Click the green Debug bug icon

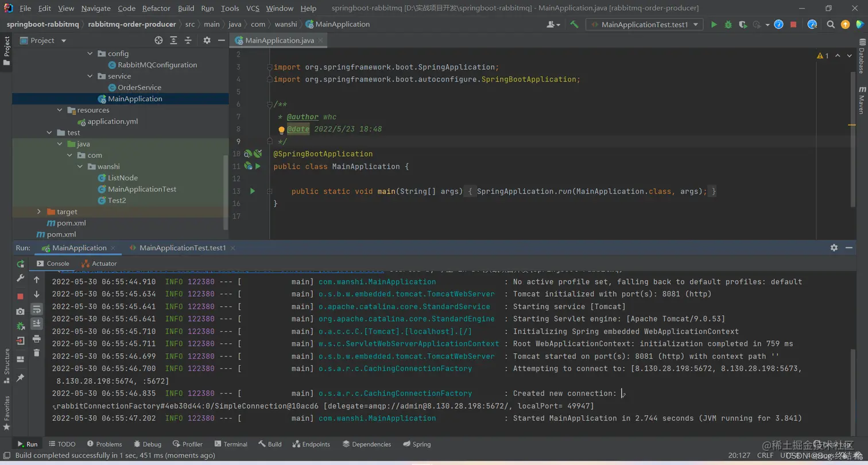[x=728, y=24]
